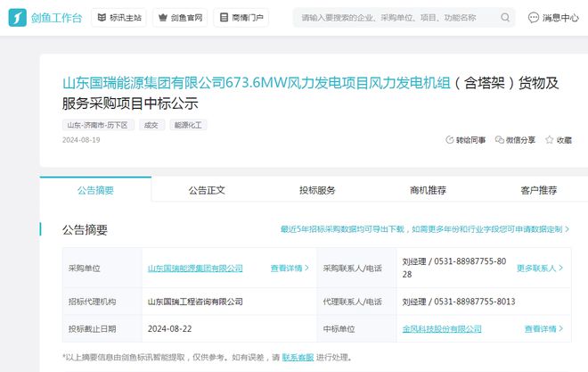Open 商情门户 navigation button
Screen dimensions: 588x372
click(x=241, y=18)
